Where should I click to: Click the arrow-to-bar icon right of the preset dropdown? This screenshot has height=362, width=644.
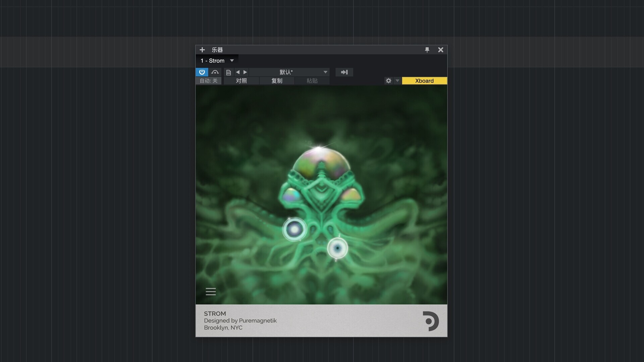344,72
